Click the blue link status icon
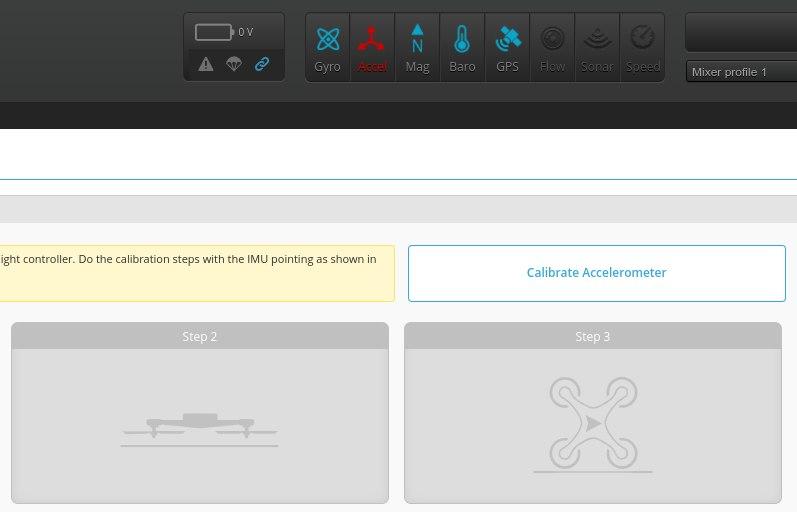This screenshot has width=797, height=512. coord(262,64)
